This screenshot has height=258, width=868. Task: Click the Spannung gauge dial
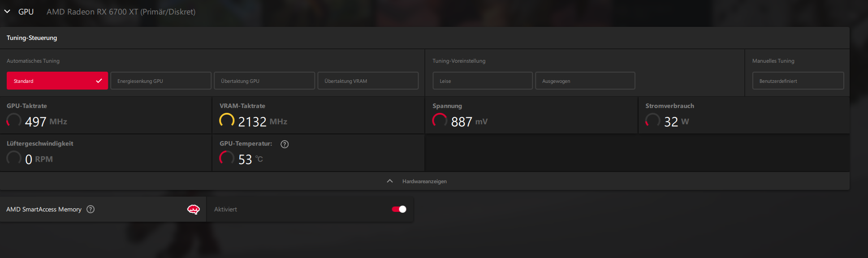pyautogui.click(x=440, y=120)
